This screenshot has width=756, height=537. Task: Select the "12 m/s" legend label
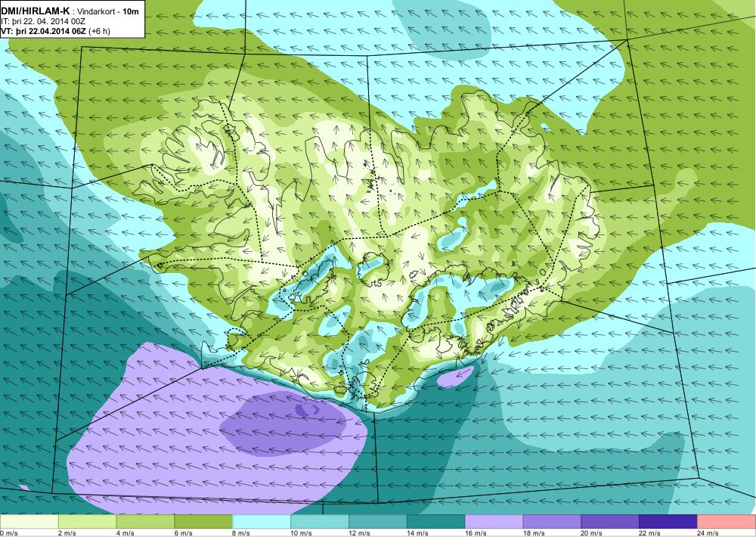point(360,533)
